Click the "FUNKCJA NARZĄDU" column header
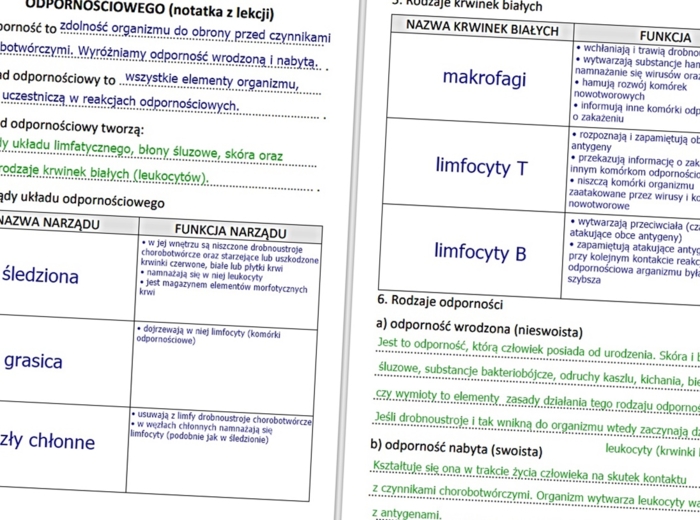This screenshot has width=700, height=520. (230, 233)
